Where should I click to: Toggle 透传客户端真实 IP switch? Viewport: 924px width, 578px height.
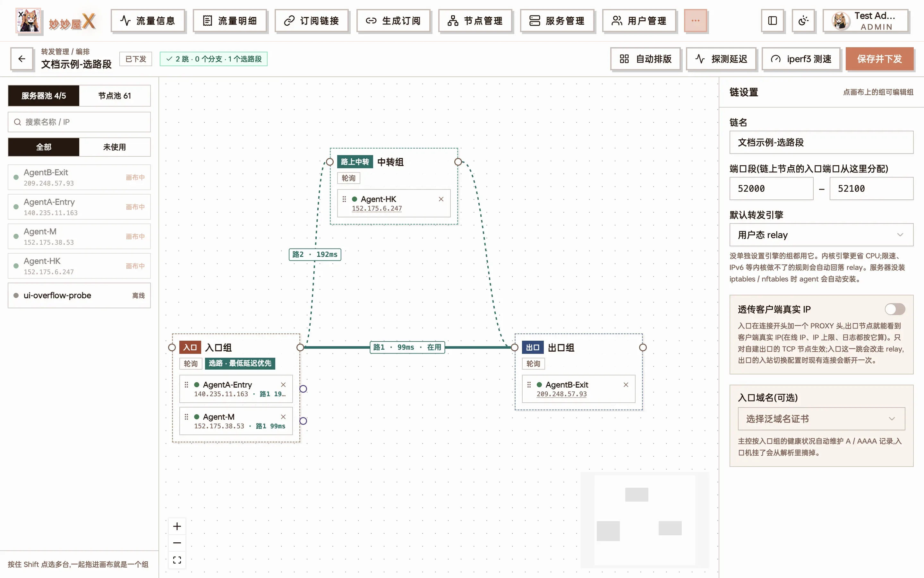pyautogui.click(x=895, y=309)
